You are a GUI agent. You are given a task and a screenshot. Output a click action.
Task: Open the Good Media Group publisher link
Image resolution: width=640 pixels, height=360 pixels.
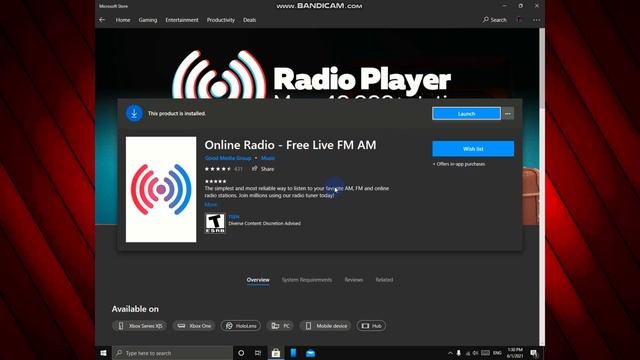228,158
